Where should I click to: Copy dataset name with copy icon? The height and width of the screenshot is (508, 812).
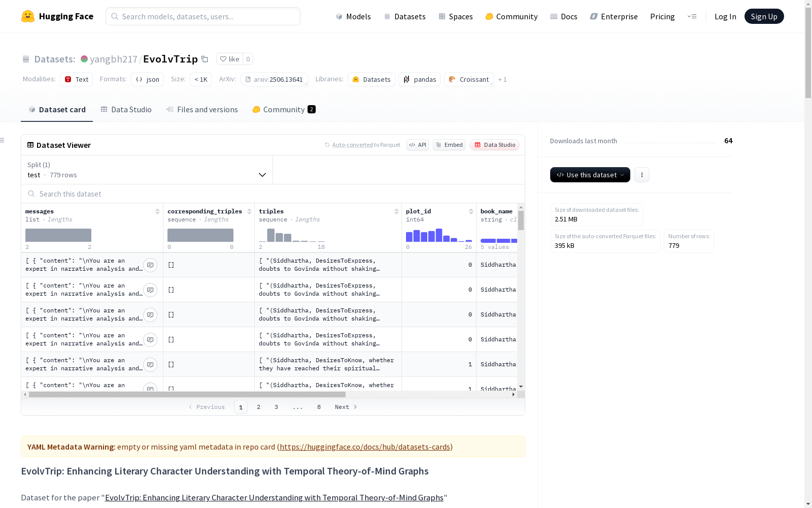tap(205, 59)
